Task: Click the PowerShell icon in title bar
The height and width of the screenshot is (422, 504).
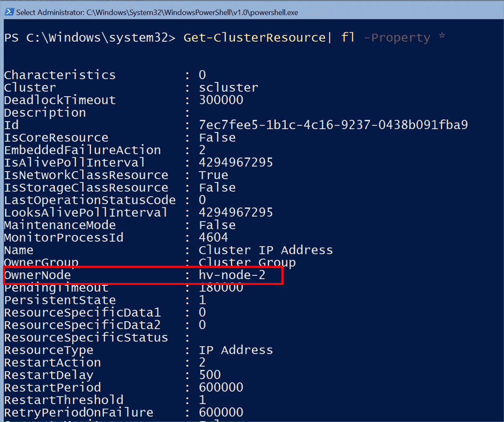Action: click(x=9, y=12)
